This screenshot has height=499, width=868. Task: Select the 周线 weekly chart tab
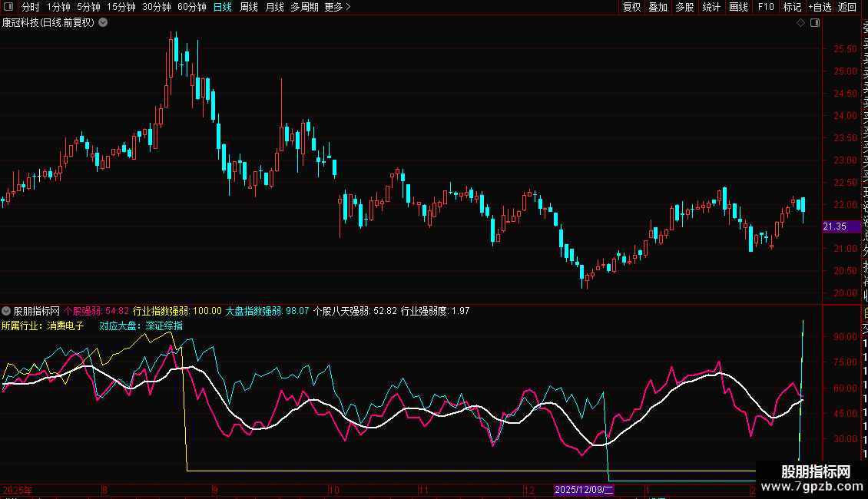249,7
